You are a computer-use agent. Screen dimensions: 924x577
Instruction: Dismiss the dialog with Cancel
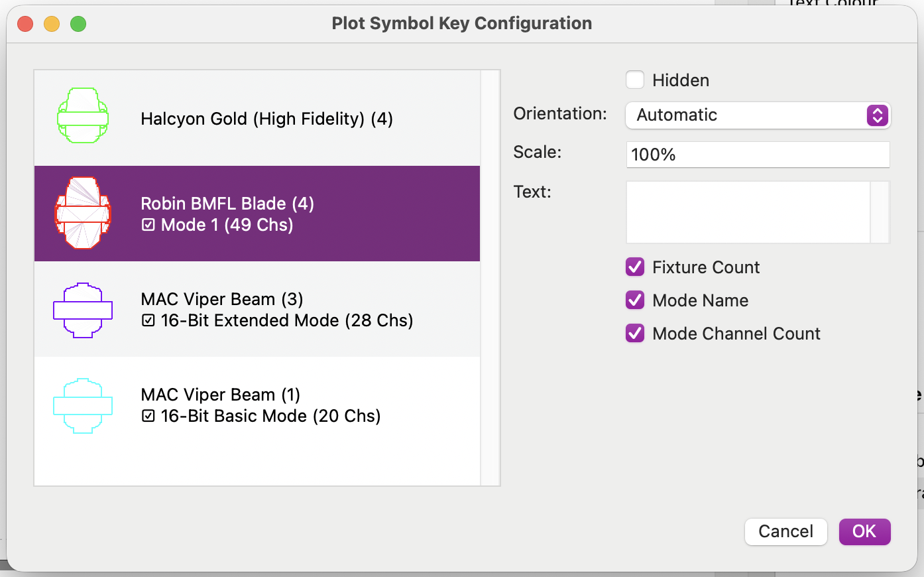[x=785, y=531]
